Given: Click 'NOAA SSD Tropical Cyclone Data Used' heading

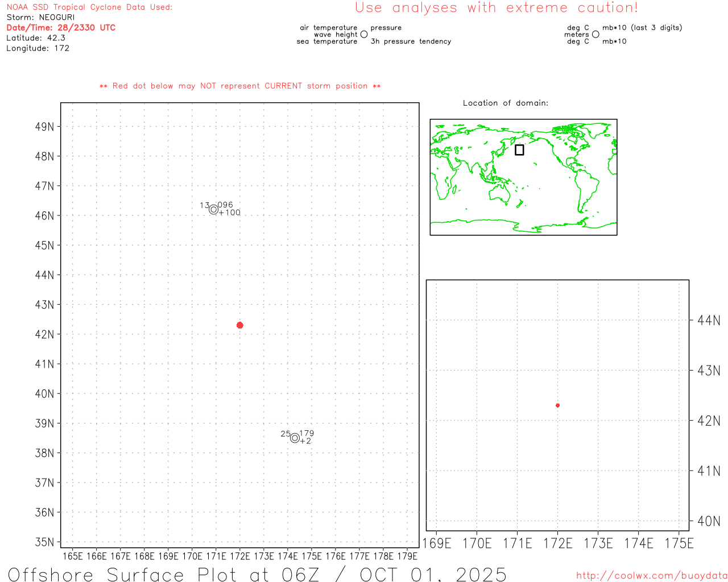Looking at the screenshot, I should pos(89,7).
